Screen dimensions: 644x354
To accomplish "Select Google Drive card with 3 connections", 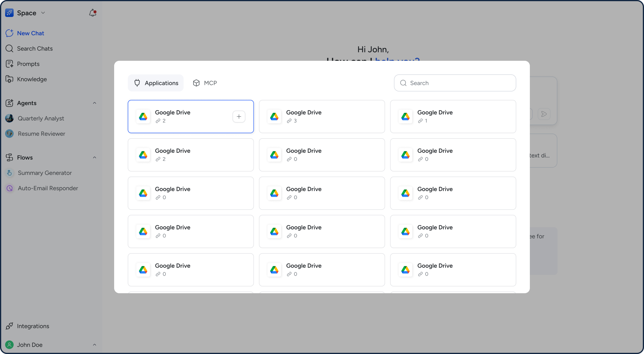I will tap(322, 116).
